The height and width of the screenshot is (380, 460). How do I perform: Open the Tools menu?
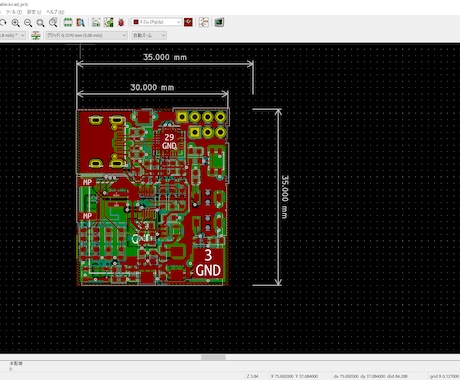(14, 12)
